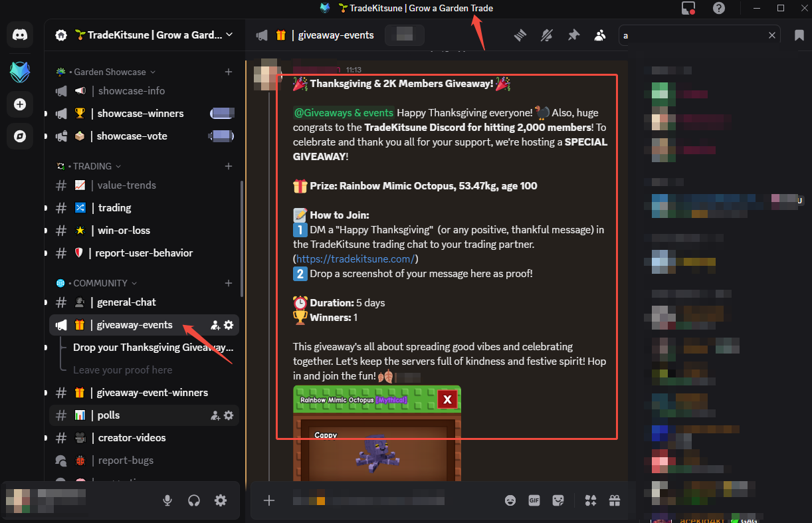Viewport: 812px width, 523px height.
Task: Toggle microphone mute
Action: [168, 500]
